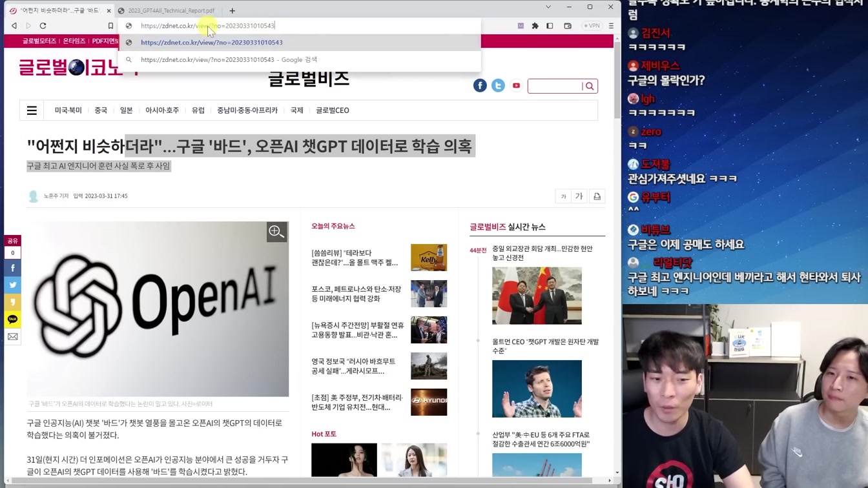Click the Kelly beer thumbnail

click(x=429, y=258)
